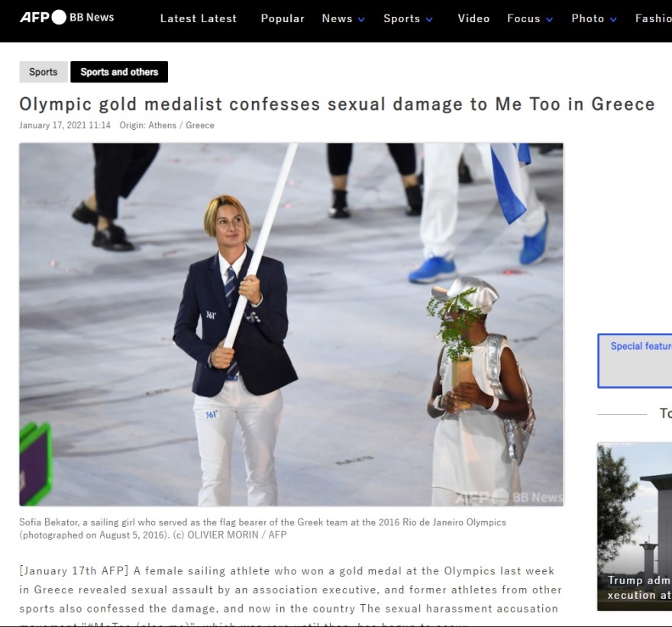
Task: Click the Focus navigation label
Action: coord(523,18)
